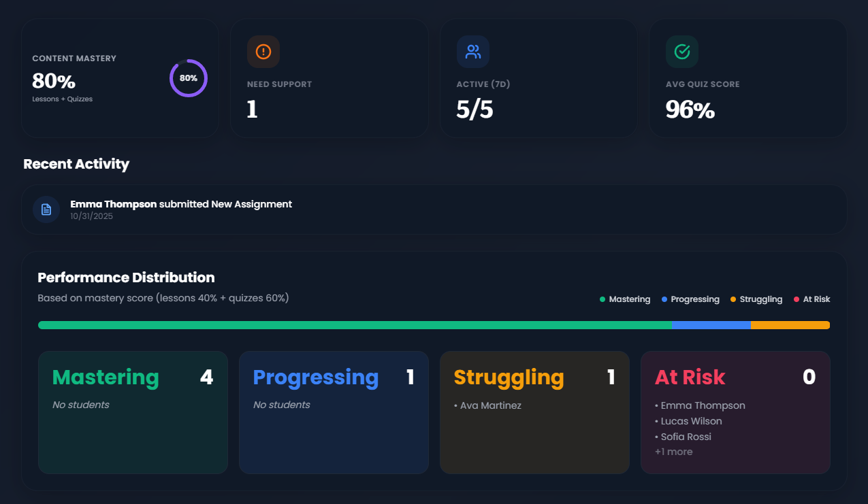Select the blue users icon above Active (7D)
The height and width of the screenshot is (504, 868).
[x=472, y=51]
